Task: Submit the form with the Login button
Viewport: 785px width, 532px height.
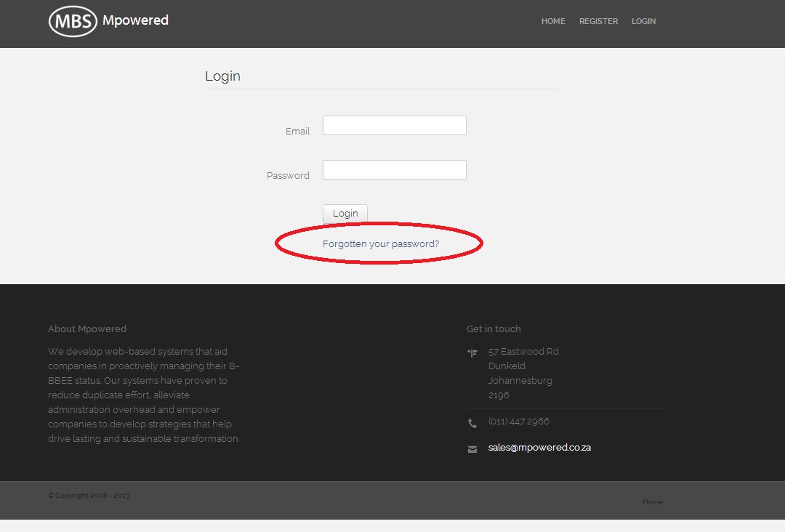Action: [345, 213]
